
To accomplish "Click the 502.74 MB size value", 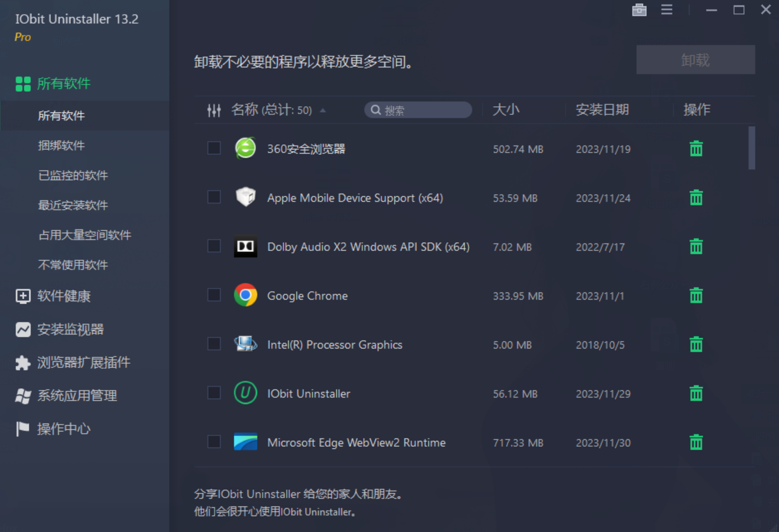I will (x=518, y=149).
